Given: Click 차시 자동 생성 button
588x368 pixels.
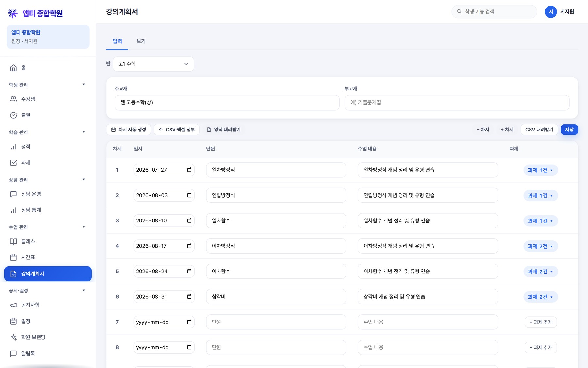Looking at the screenshot, I should pyautogui.click(x=128, y=130).
